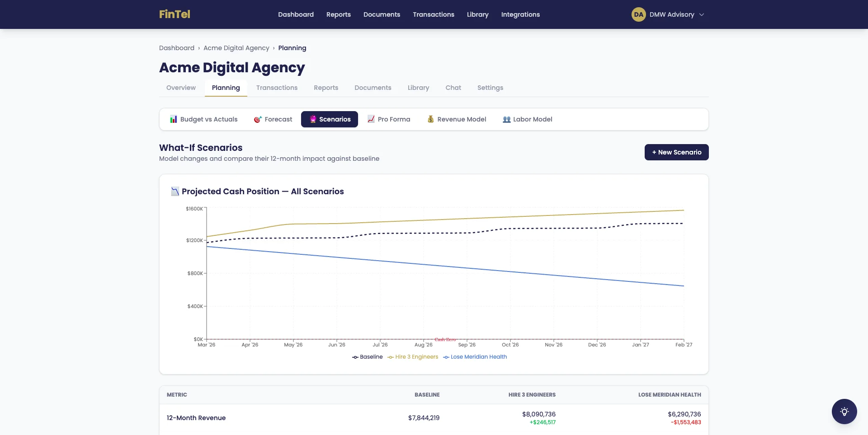The width and height of the screenshot is (868, 435).
Task: Create a New Scenario
Action: coord(676,152)
